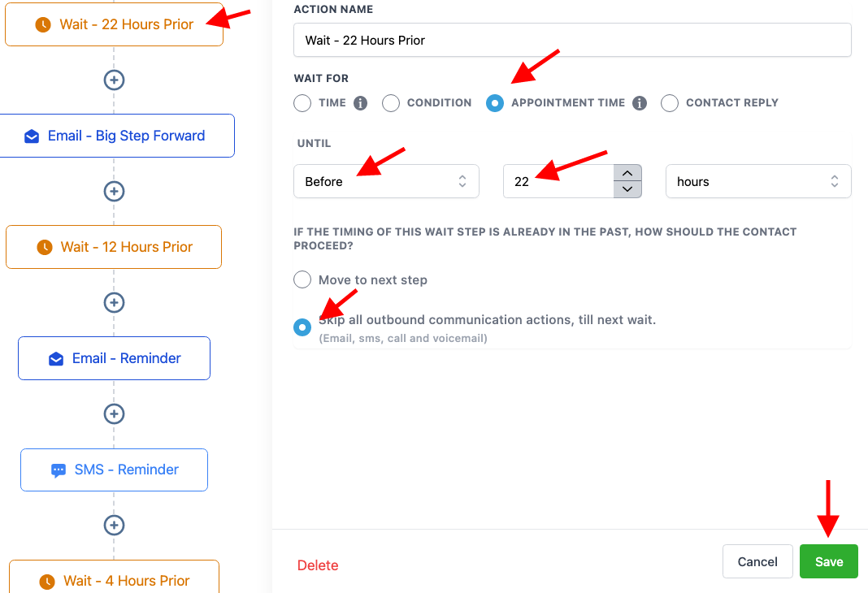Click the plus icon above Wait - 4 Hours Prior

(114, 526)
